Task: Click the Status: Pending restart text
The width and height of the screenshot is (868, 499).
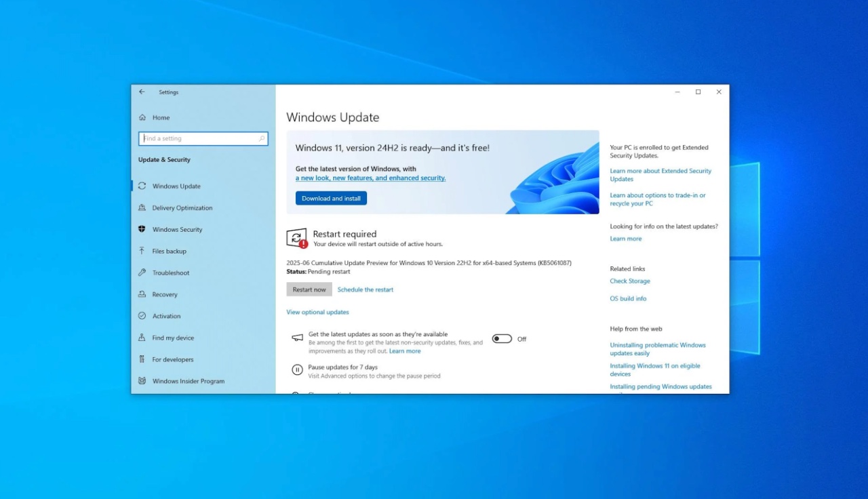Action: click(x=318, y=271)
